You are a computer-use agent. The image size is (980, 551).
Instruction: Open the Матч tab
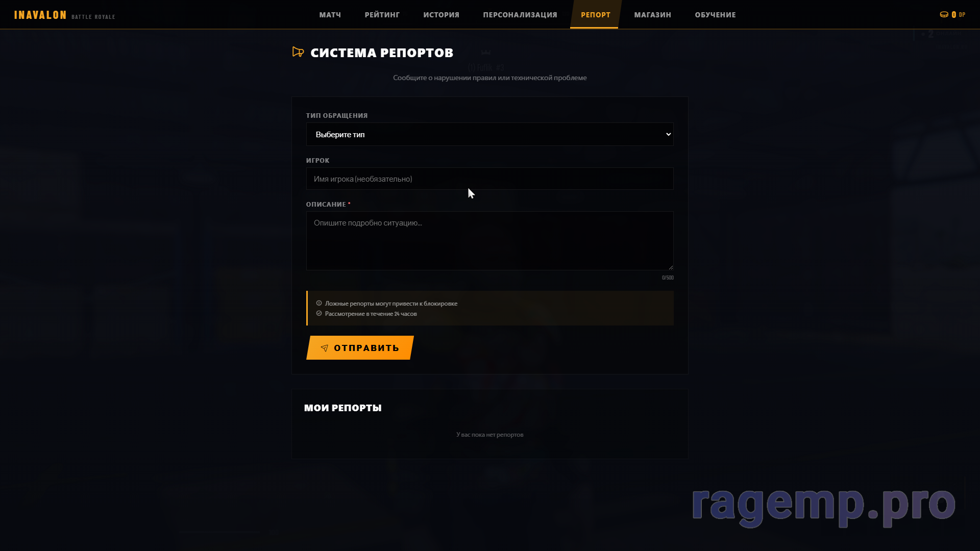point(330,15)
